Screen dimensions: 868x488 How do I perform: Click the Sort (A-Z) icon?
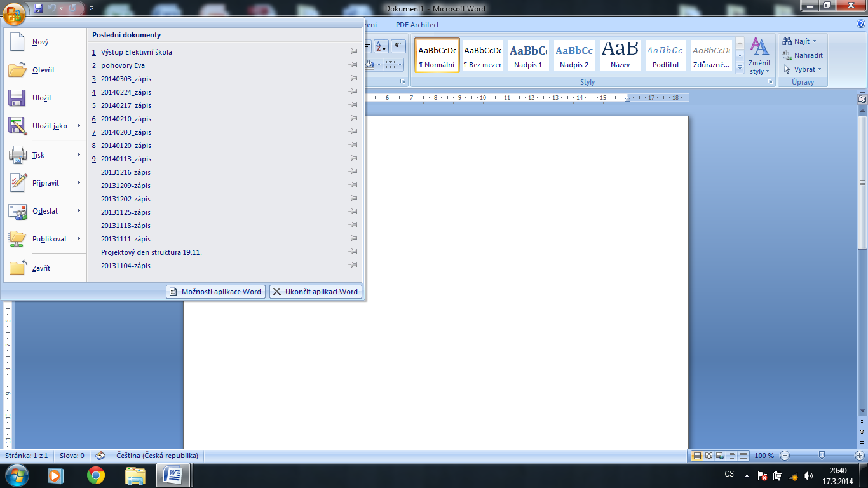(381, 46)
